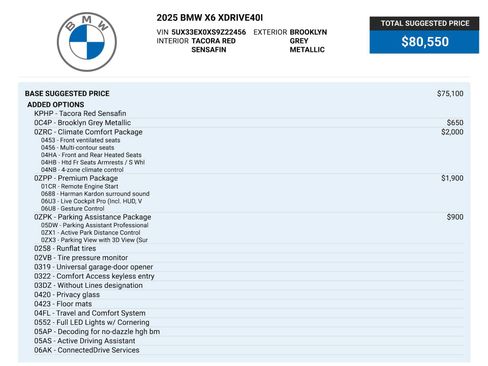Select row "0C4P - Brooklyn Grey Metallic"
Viewport: 488px width, 366px height.
click(x=248, y=123)
